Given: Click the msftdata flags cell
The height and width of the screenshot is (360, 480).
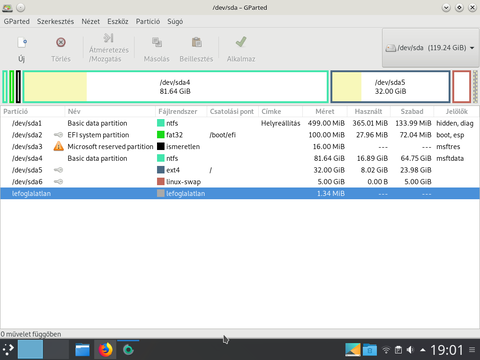Looking at the screenshot, I should click(x=450, y=158).
